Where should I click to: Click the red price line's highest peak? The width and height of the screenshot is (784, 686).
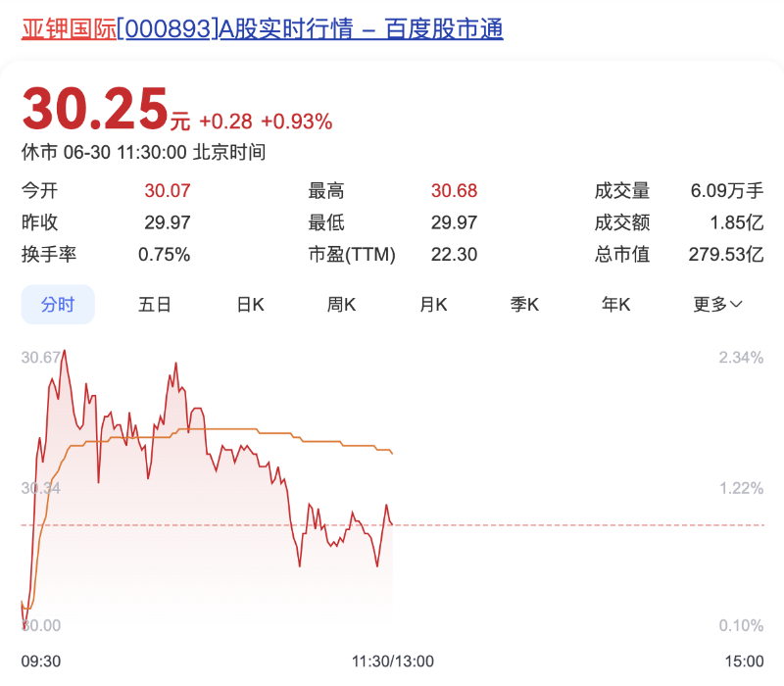pyautogui.click(x=64, y=352)
